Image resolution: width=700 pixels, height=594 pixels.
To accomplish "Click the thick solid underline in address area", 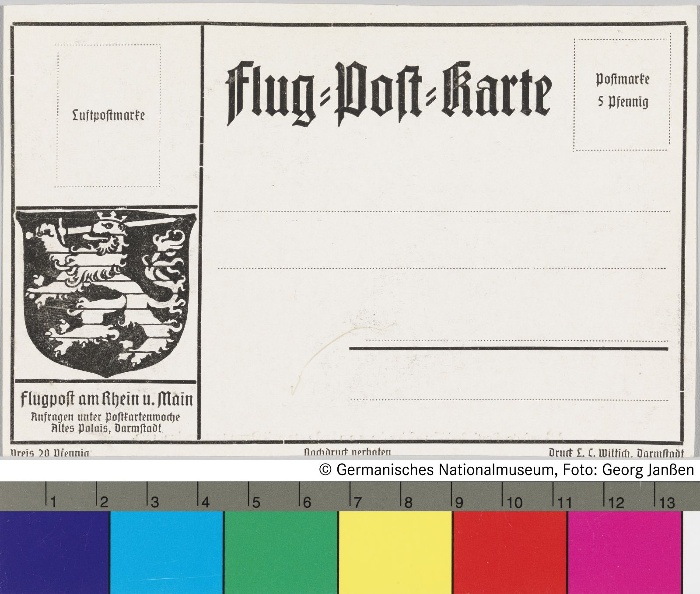I will pyautogui.click(x=508, y=349).
